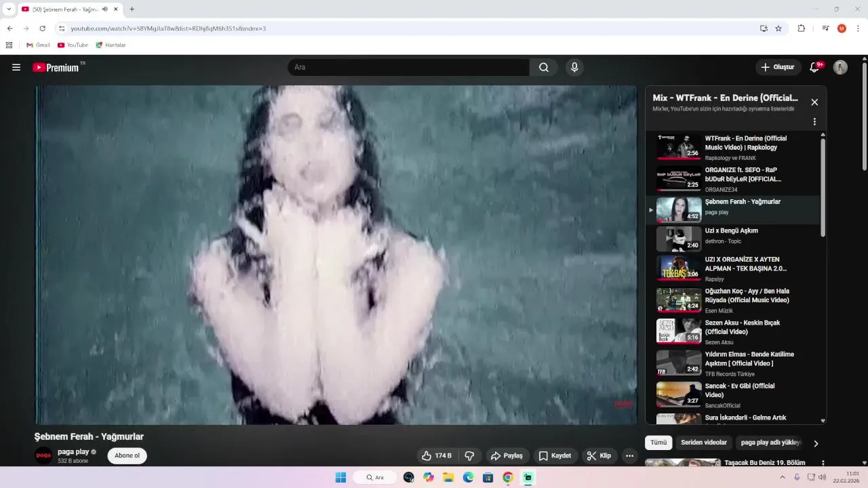Open a new browser tab
Image resolution: width=868 pixels, height=488 pixels.
tap(132, 9)
